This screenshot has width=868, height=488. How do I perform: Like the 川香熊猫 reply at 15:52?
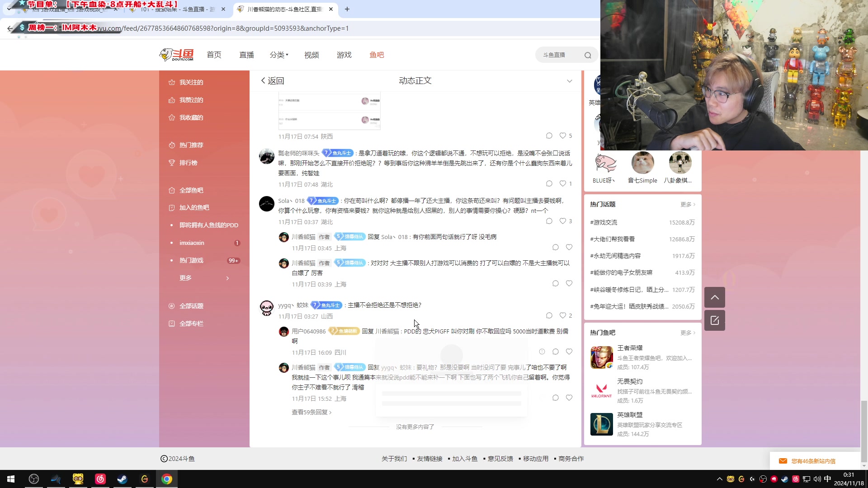(x=569, y=398)
